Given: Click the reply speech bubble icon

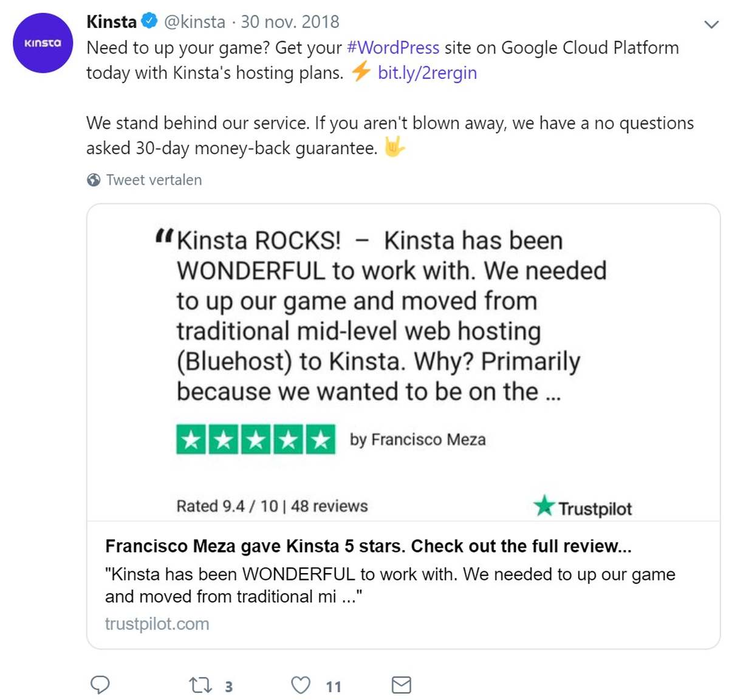Looking at the screenshot, I should 100,685.
